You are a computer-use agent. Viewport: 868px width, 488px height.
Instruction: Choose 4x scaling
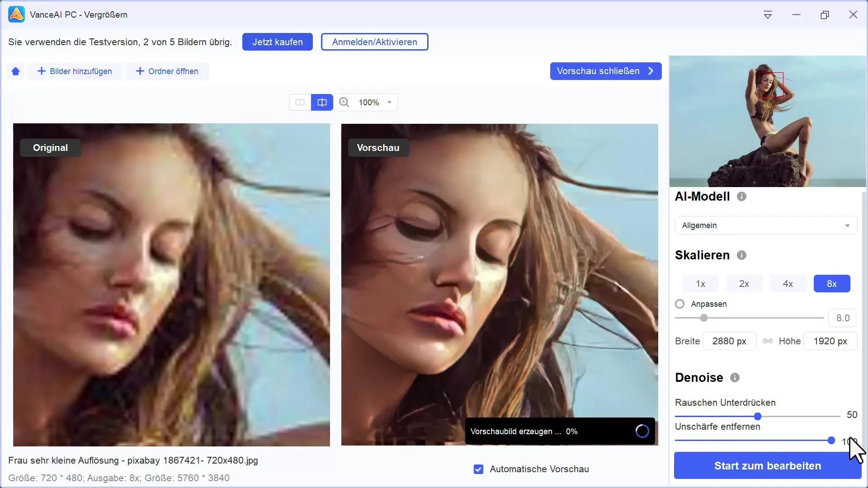pyautogui.click(x=788, y=284)
